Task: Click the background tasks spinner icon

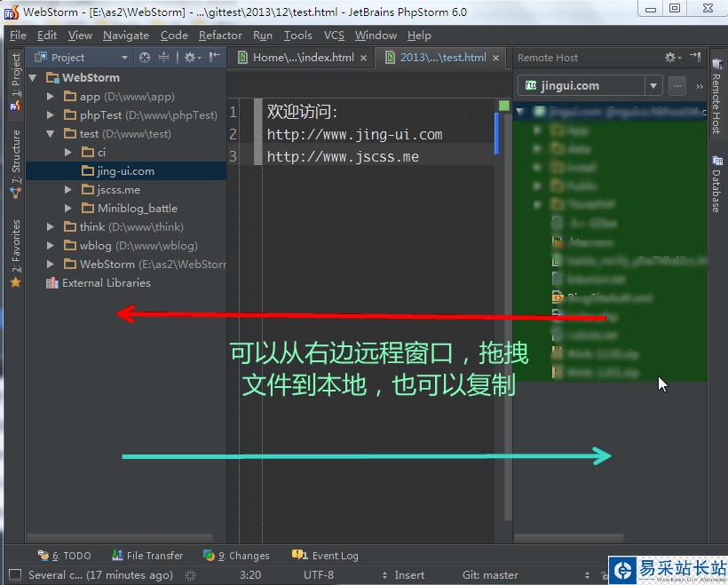Action: [x=190, y=575]
